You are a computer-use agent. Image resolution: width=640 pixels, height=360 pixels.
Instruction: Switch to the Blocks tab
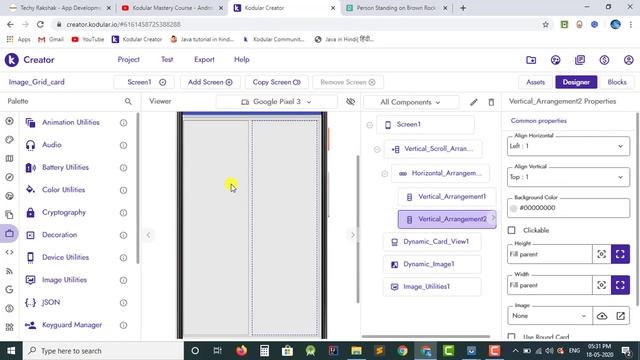coord(617,82)
